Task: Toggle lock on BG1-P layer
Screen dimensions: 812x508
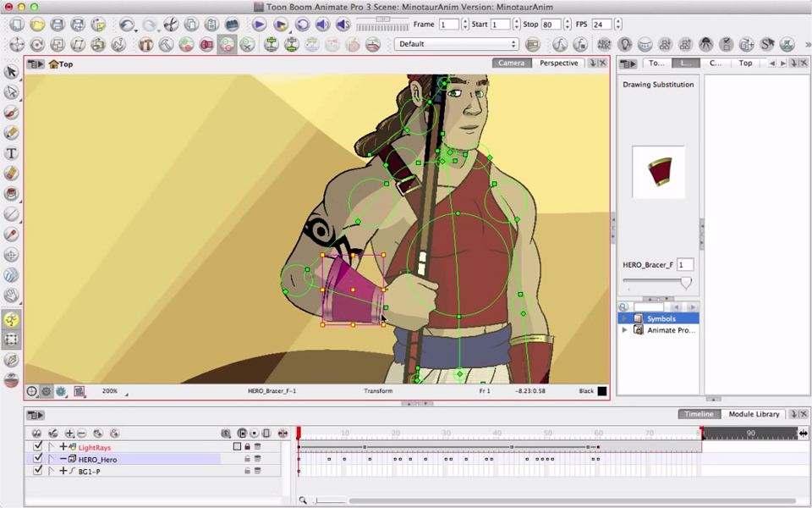Action: [x=247, y=471]
